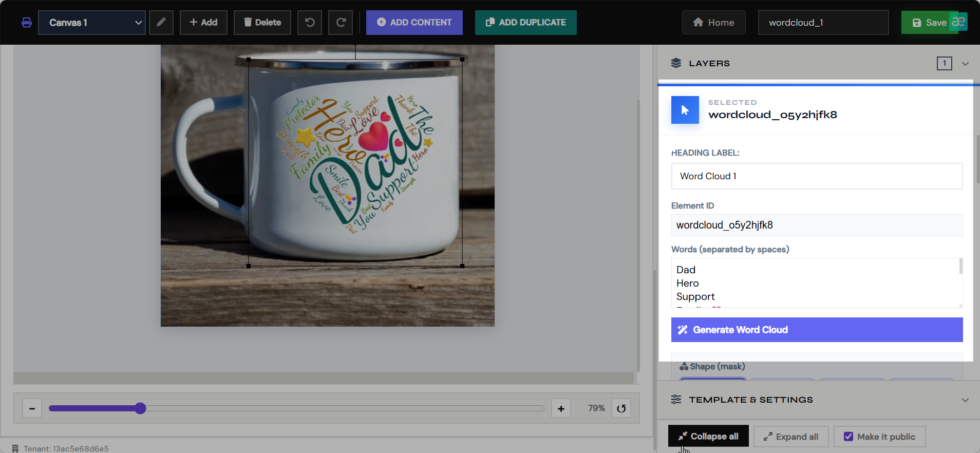Click the selected element cursor icon
Screen dimensions: 980x453
[x=685, y=110]
